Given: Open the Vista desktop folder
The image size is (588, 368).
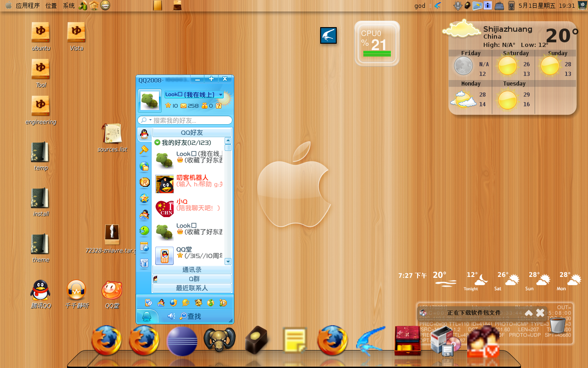Looking at the screenshot, I should click(76, 32).
